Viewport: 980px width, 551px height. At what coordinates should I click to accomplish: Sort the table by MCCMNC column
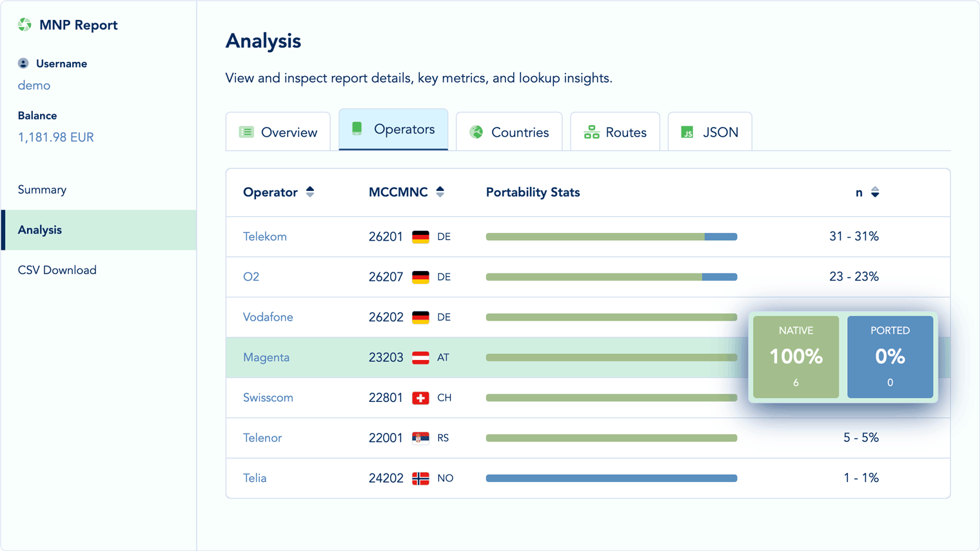pos(440,191)
